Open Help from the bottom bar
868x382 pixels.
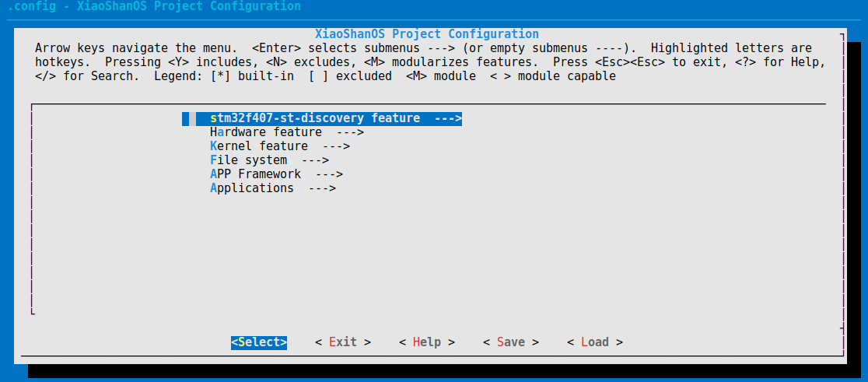point(427,342)
